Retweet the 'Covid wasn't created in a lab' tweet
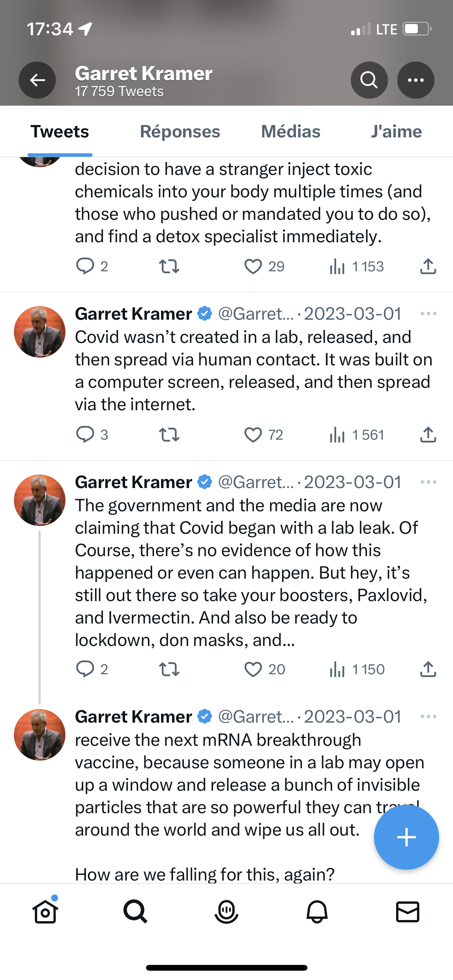This screenshot has width=453, height=980. coord(169,435)
